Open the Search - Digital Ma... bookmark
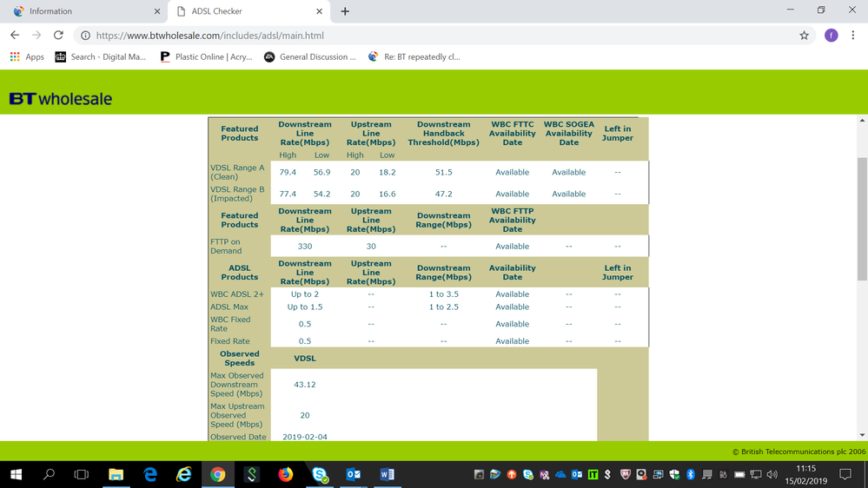The image size is (868, 488). tap(100, 57)
